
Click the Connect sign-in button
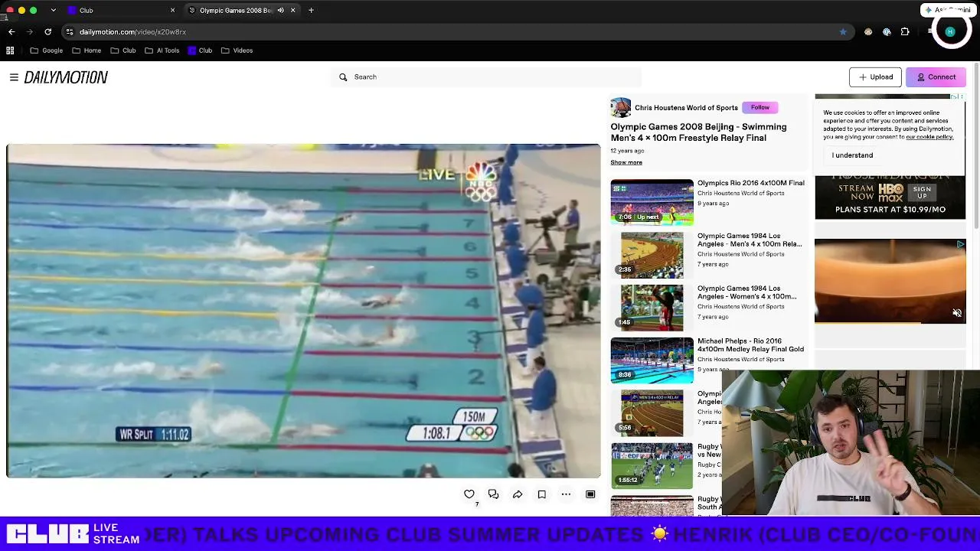coord(936,77)
